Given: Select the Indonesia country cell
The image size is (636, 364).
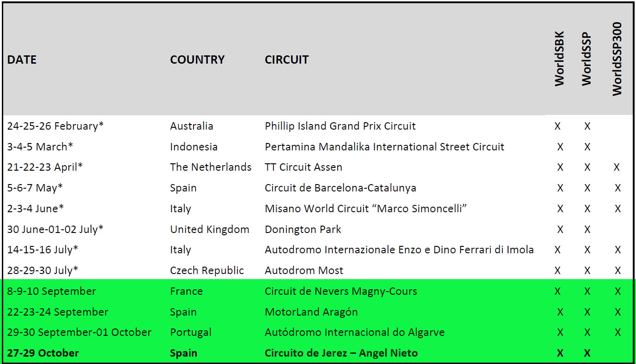Looking at the screenshot, I should tap(194, 147).
